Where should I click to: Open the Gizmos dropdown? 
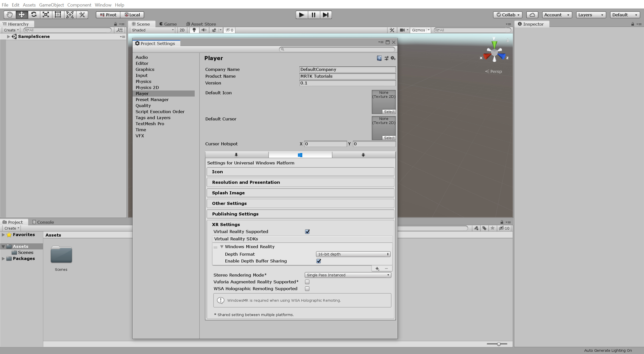420,30
